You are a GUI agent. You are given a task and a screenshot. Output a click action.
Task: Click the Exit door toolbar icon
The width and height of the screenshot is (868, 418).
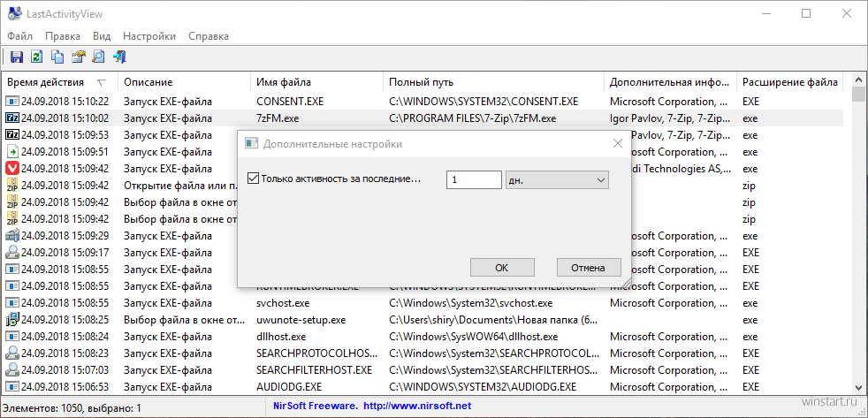pos(119,57)
